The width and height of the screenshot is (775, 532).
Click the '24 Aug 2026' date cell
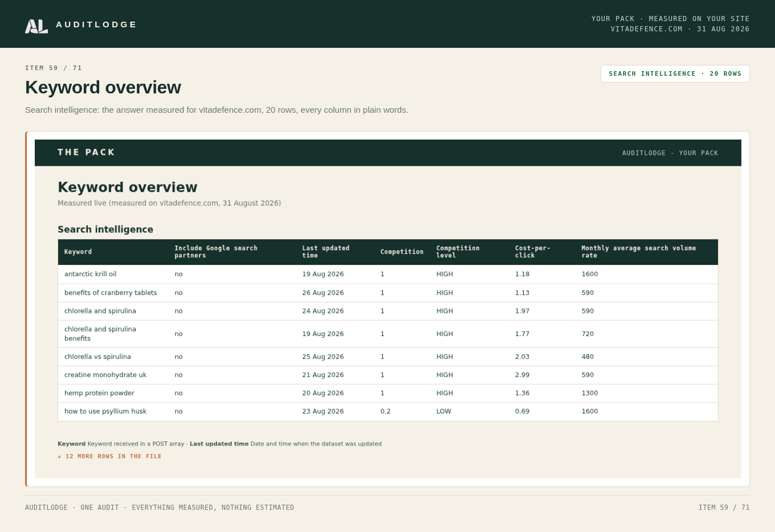(323, 311)
